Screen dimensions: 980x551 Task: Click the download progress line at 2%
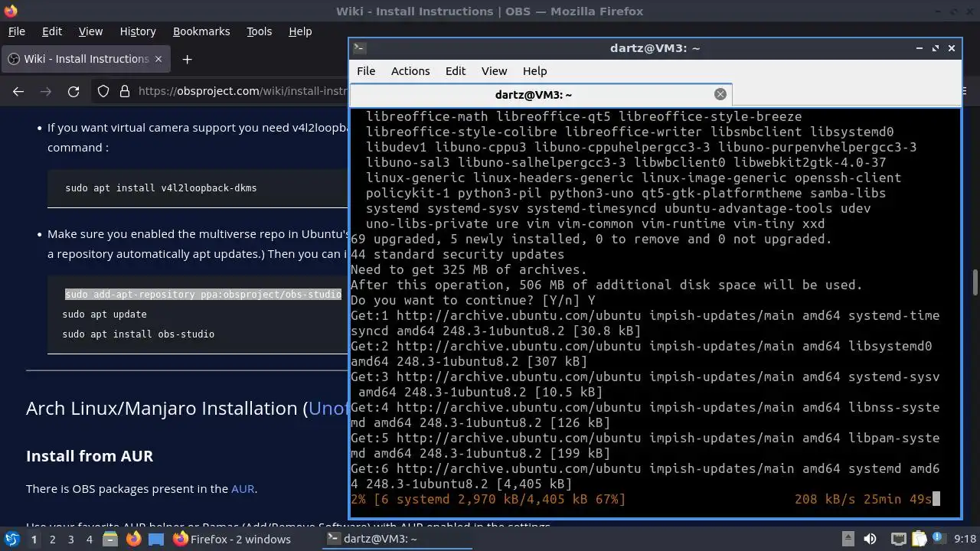coord(488,499)
